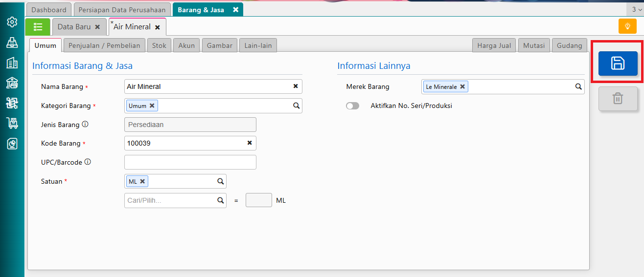The image size is (644, 277).
Task: Open the Lain-lain tab
Action: tap(258, 45)
